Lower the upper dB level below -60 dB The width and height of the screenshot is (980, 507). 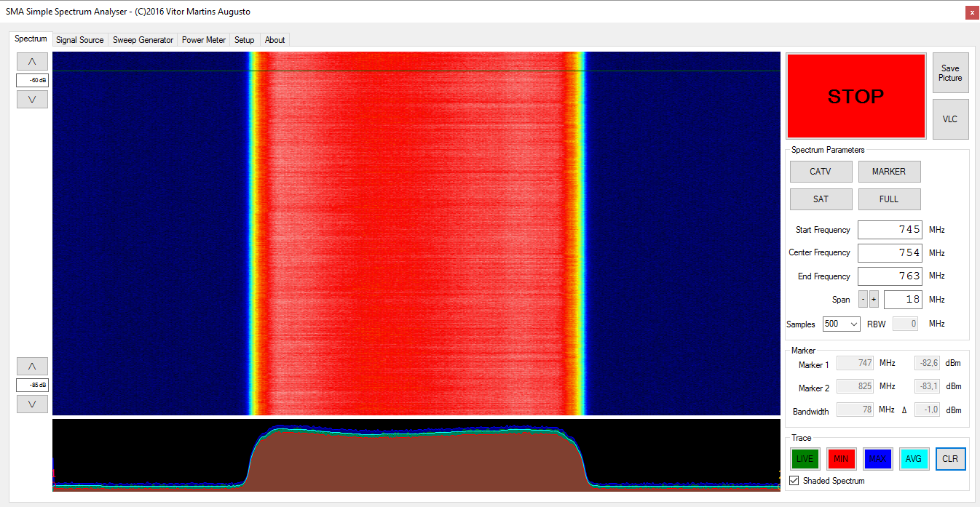point(32,100)
